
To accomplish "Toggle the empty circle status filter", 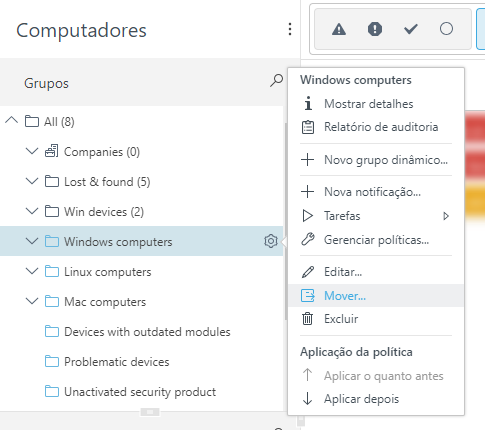I will (446, 29).
